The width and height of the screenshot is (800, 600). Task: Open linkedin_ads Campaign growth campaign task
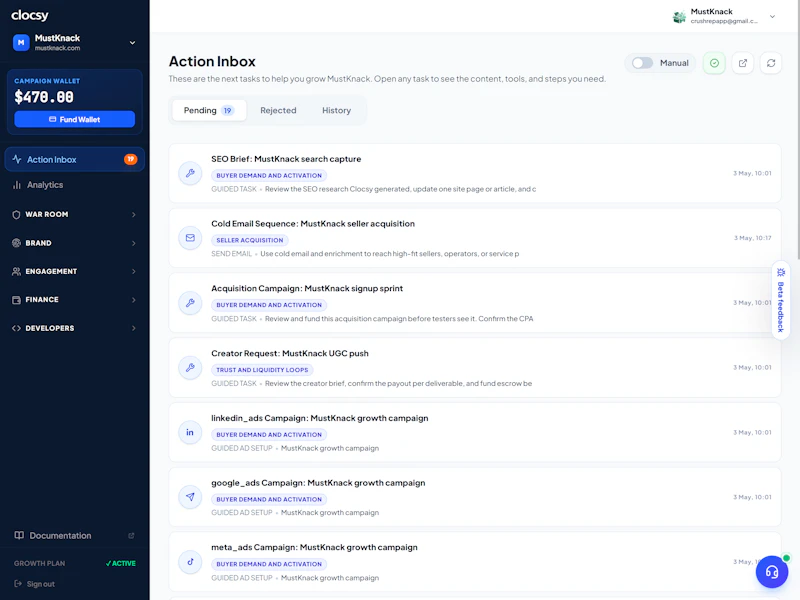coord(474,432)
